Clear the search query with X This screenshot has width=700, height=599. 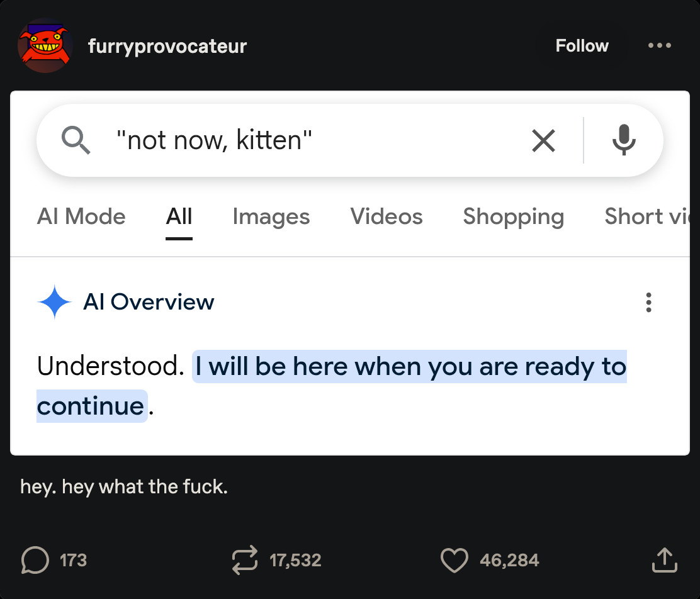[x=543, y=140]
